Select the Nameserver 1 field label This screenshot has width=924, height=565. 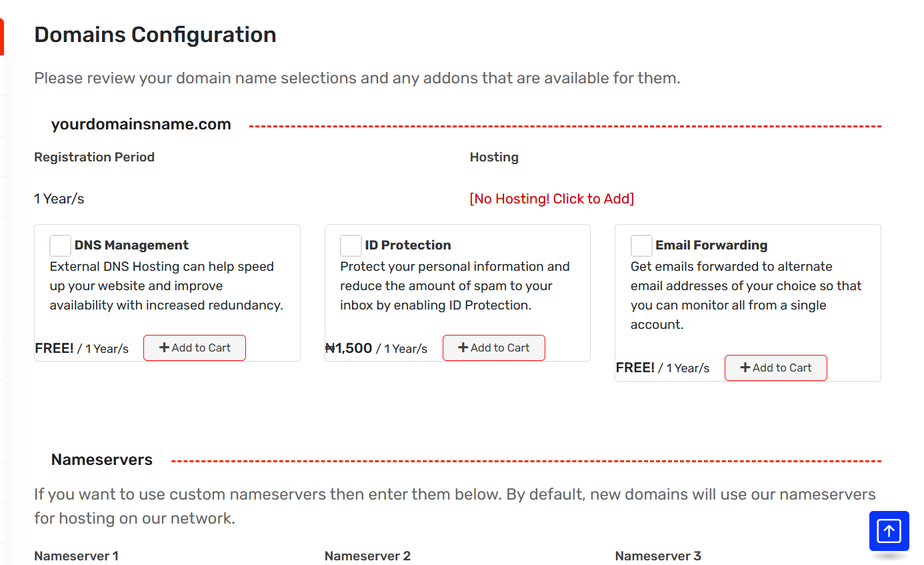coord(76,556)
